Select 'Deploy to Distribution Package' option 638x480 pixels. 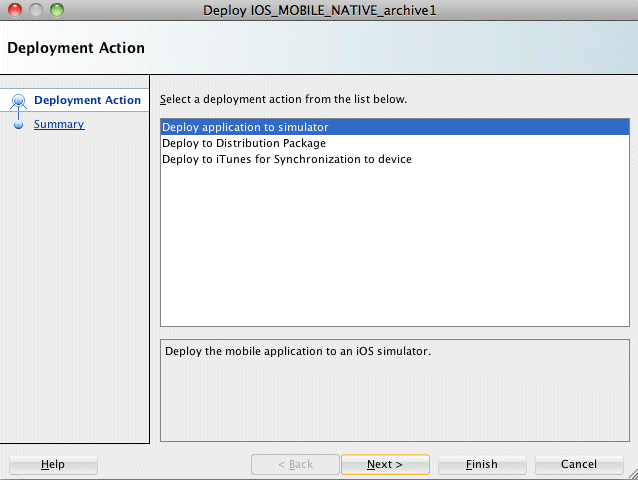click(395, 143)
